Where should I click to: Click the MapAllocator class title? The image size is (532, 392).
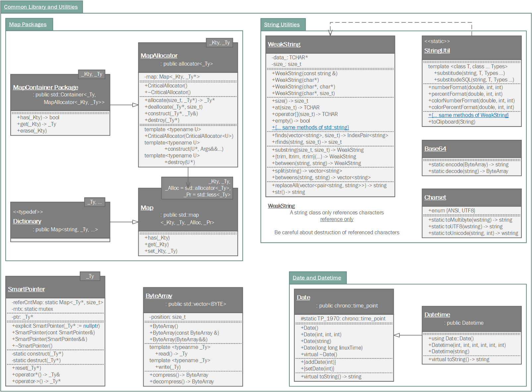[159, 56]
